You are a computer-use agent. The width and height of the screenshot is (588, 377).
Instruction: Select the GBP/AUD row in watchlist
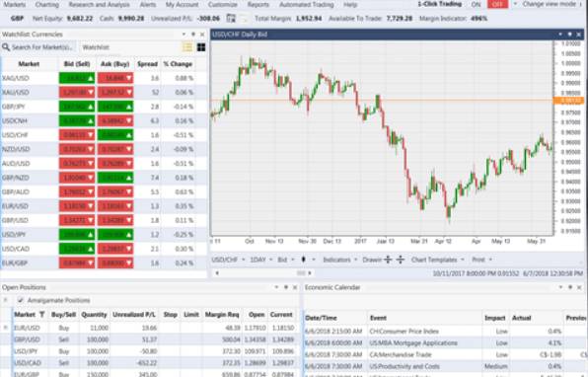[x=104, y=192]
